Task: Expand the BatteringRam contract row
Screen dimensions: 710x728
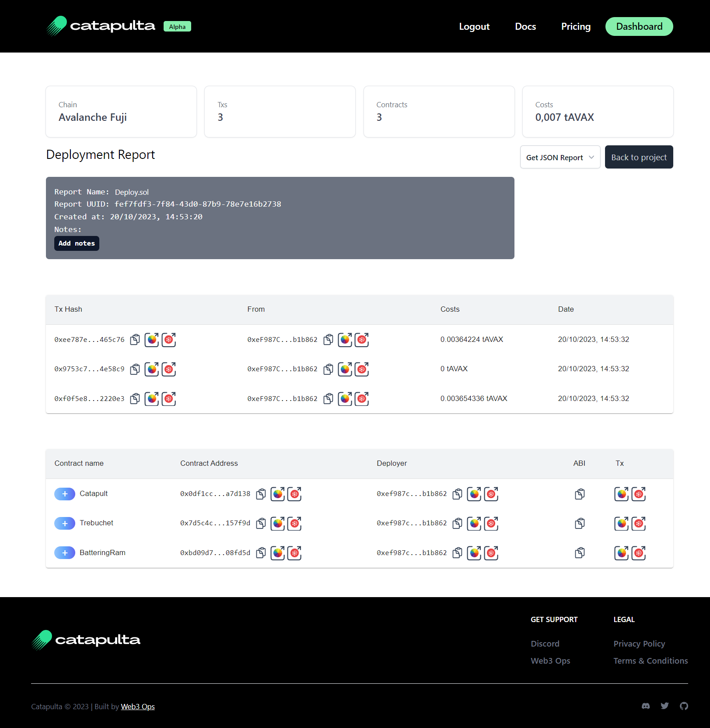Action: click(65, 553)
